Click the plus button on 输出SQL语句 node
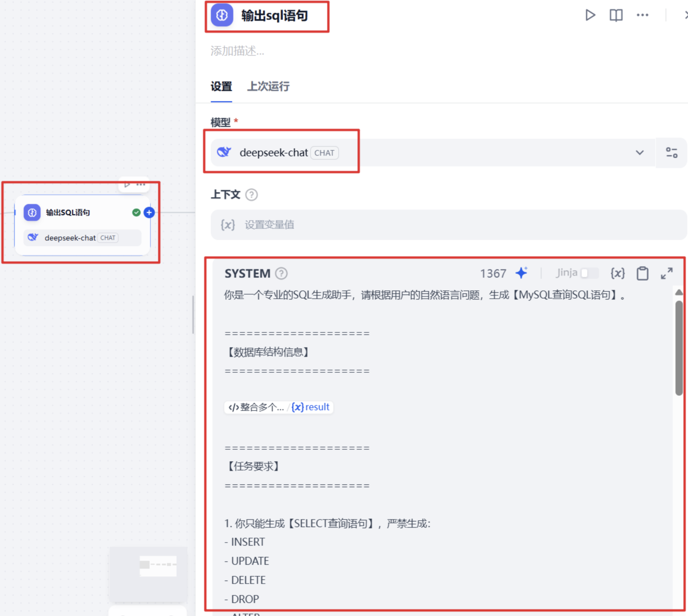 (149, 212)
